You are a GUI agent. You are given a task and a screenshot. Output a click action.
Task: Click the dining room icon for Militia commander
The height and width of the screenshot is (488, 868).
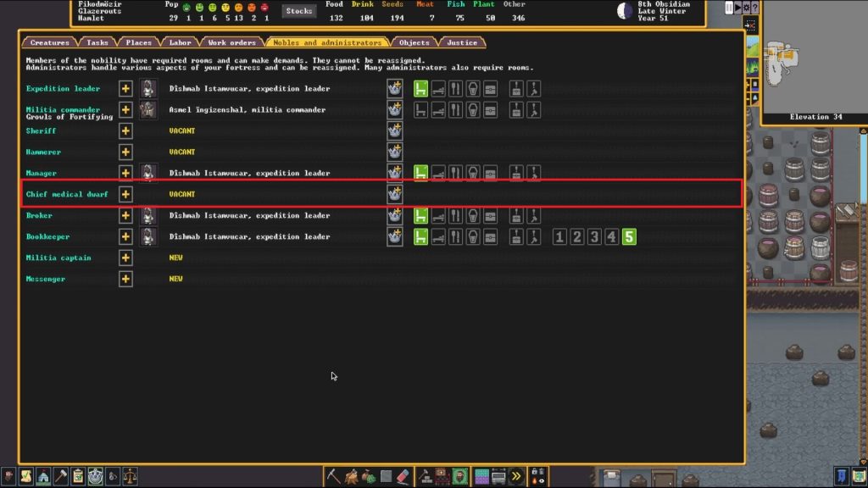(455, 109)
